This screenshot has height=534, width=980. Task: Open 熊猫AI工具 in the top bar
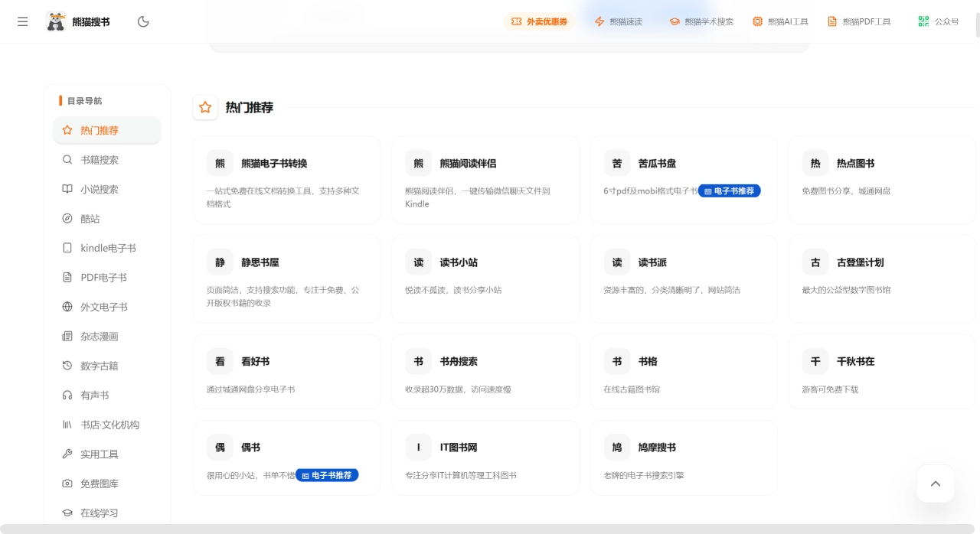(x=780, y=21)
